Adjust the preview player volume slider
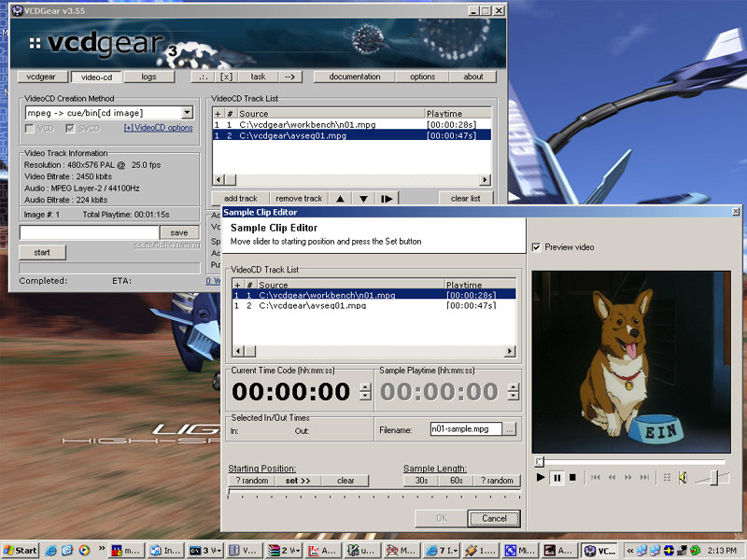The image size is (747, 560). [x=714, y=478]
